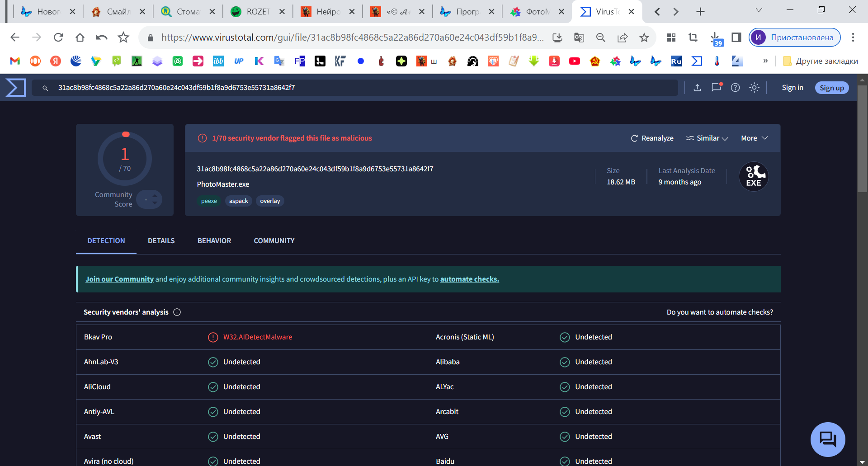Click the Reanalyze button
Screen dimensions: 868x466
pos(652,138)
